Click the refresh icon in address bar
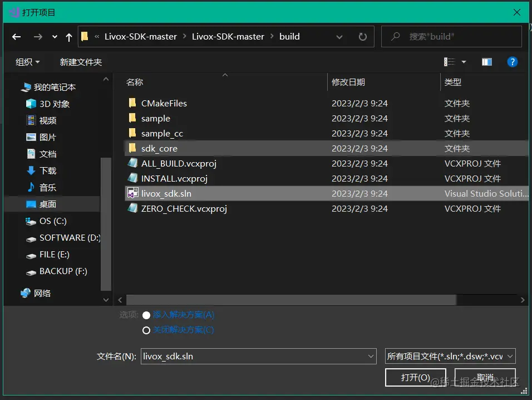The width and height of the screenshot is (532, 400). point(362,36)
